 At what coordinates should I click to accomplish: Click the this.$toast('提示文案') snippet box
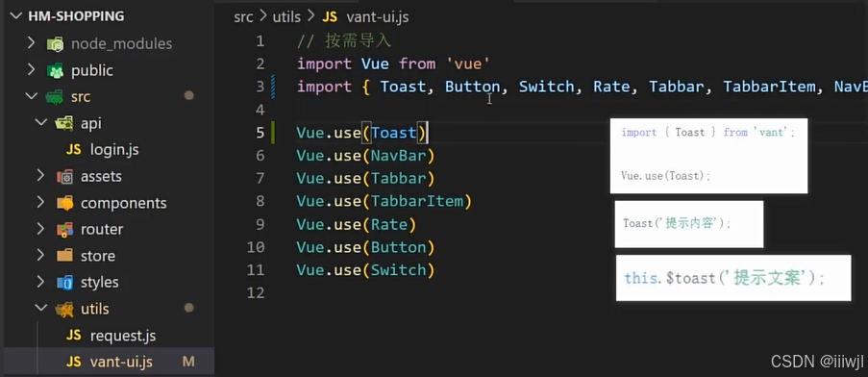pyautogui.click(x=733, y=278)
